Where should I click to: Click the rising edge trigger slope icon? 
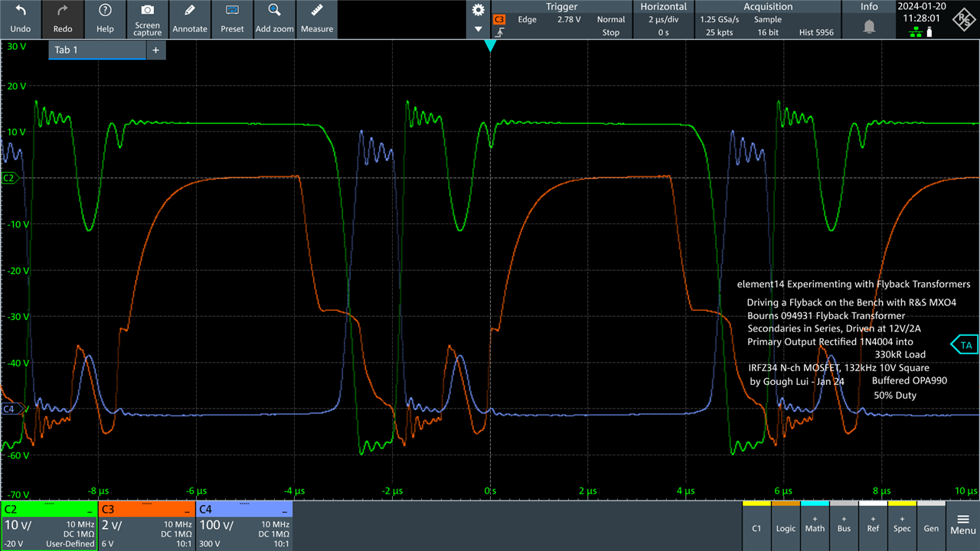click(499, 33)
